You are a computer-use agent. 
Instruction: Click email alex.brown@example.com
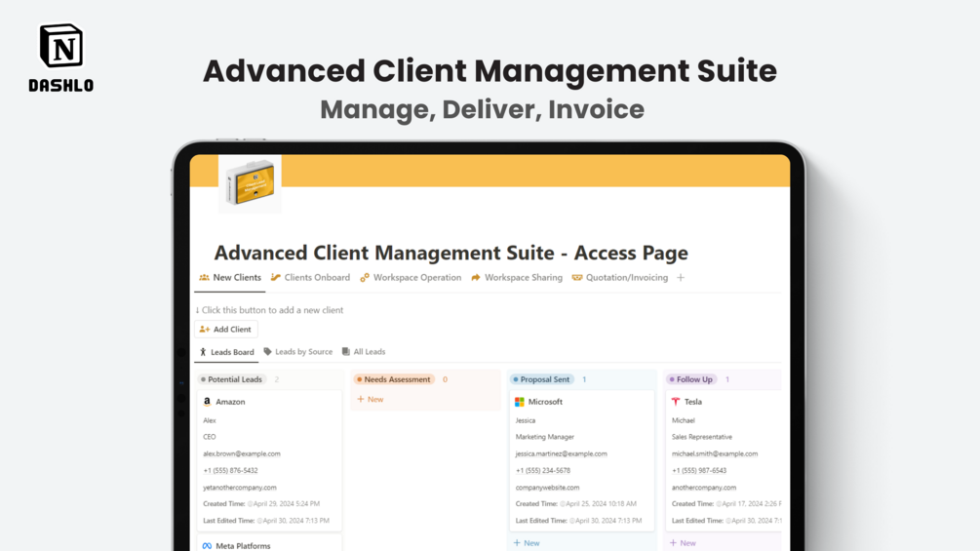click(241, 453)
